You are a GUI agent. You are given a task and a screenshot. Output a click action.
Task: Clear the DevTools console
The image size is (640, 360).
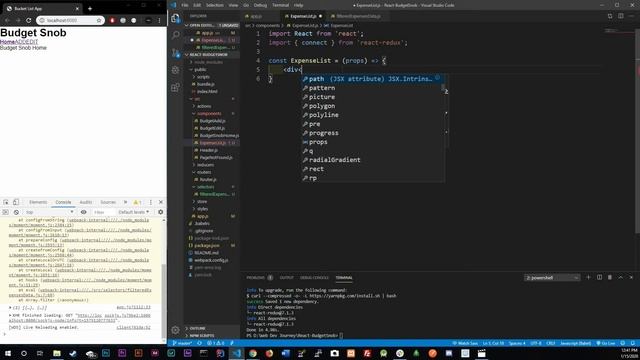(x=16, y=212)
